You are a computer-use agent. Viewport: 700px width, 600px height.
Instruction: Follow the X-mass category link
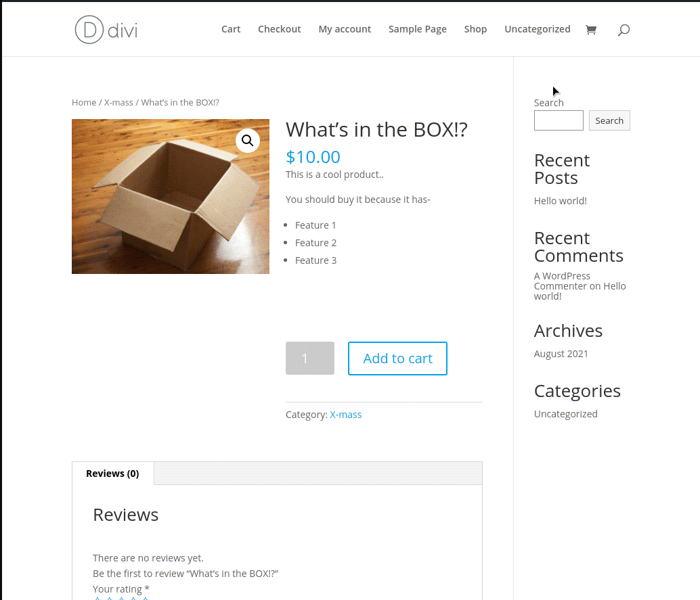(x=346, y=414)
